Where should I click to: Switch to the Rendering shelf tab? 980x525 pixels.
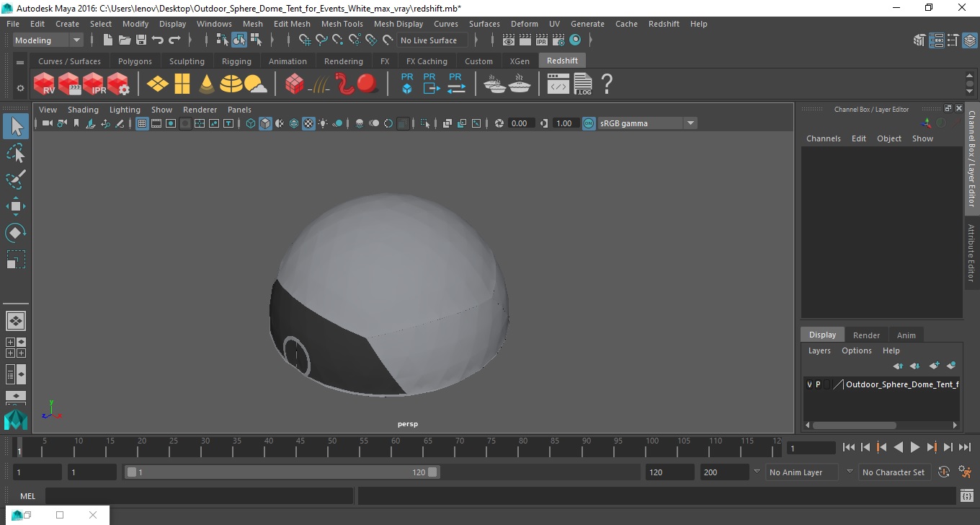pos(343,61)
